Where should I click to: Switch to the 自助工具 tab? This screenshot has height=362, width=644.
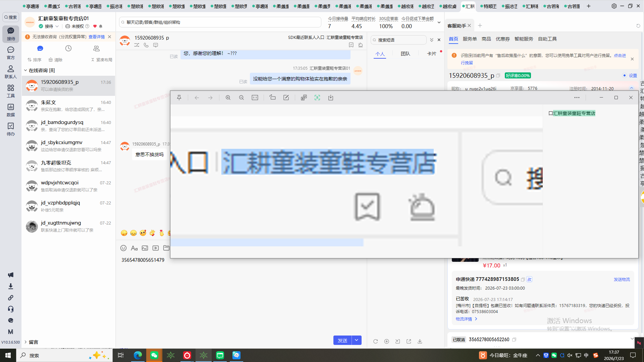[547, 39]
